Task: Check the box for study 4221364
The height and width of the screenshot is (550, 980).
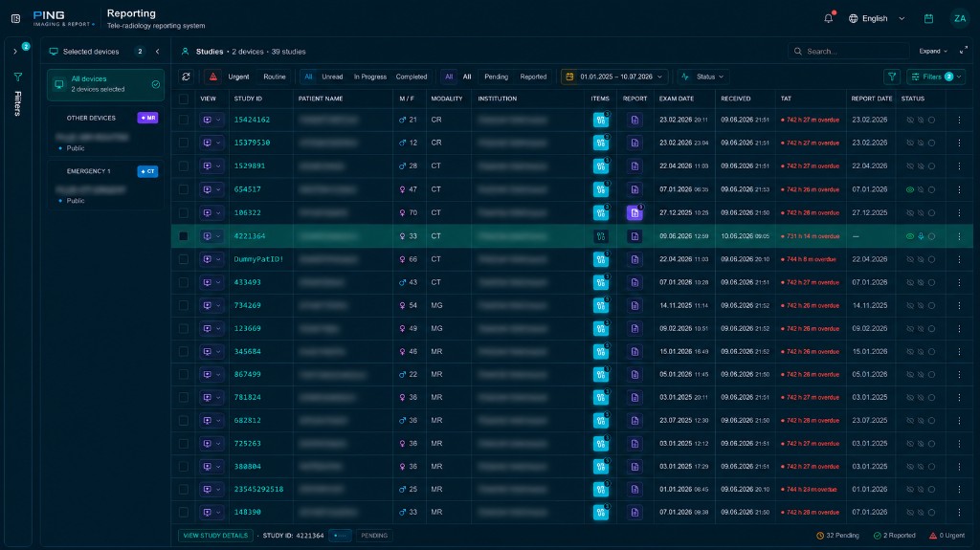Action: 183,236
